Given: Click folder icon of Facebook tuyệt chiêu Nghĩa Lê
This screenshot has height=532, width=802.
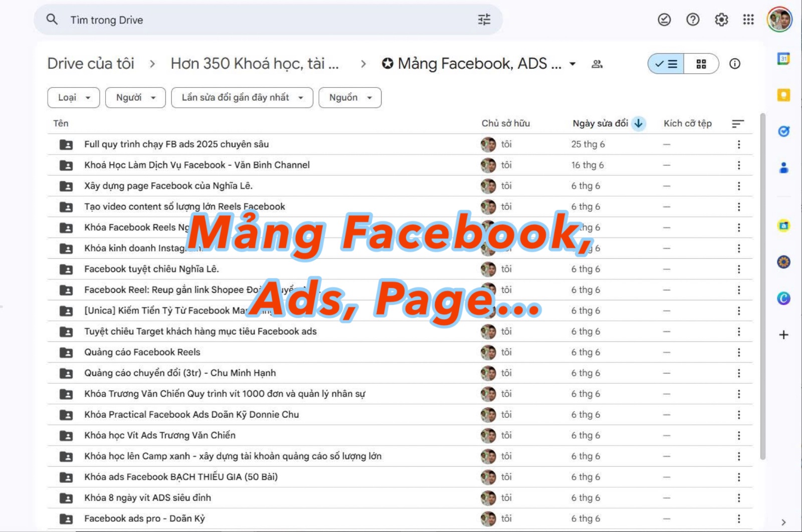Looking at the screenshot, I should (x=66, y=269).
